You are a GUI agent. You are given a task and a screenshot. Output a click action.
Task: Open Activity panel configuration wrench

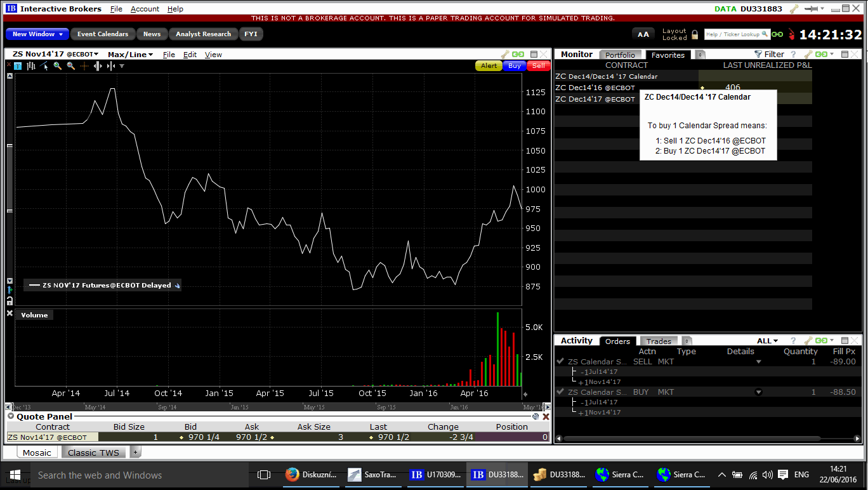pos(808,341)
